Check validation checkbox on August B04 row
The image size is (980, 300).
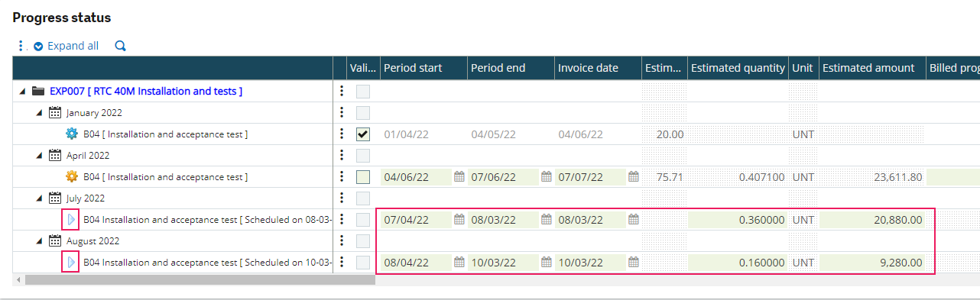click(363, 263)
